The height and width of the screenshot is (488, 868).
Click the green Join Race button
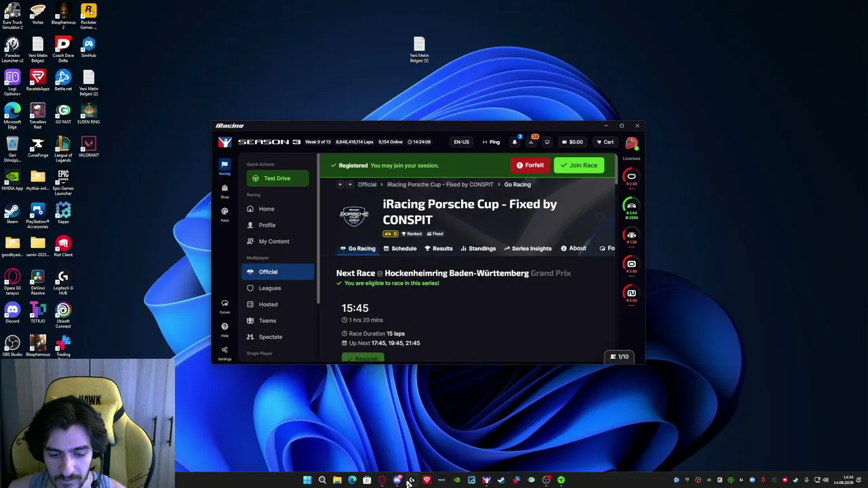pyautogui.click(x=578, y=165)
